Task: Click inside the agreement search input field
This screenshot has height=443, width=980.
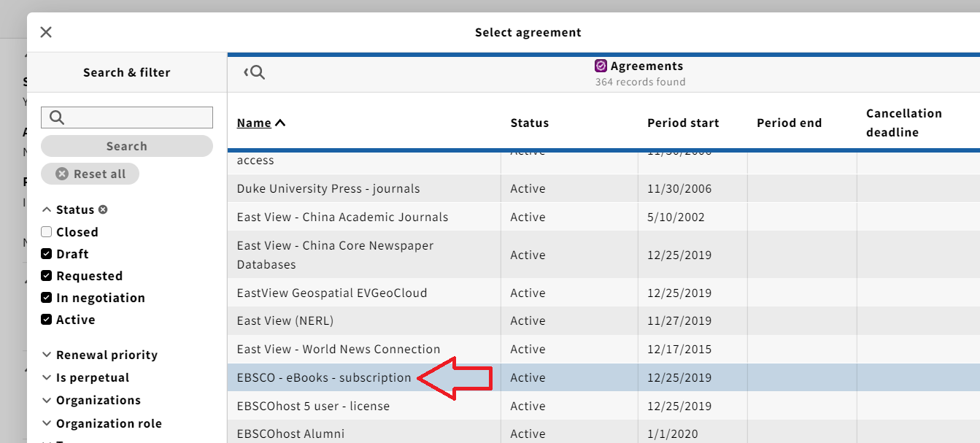Action: [x=127, y=118]
